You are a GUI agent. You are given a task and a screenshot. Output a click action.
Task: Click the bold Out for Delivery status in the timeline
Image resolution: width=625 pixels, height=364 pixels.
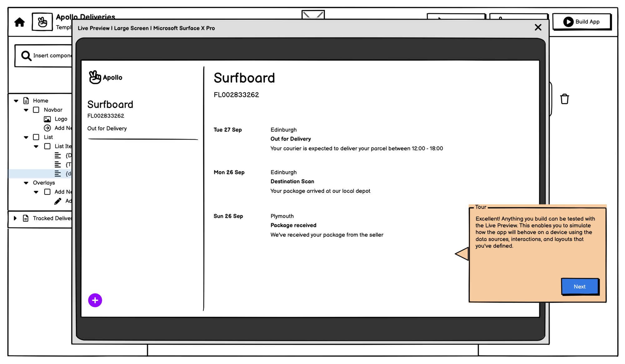(x=290, y=139)
